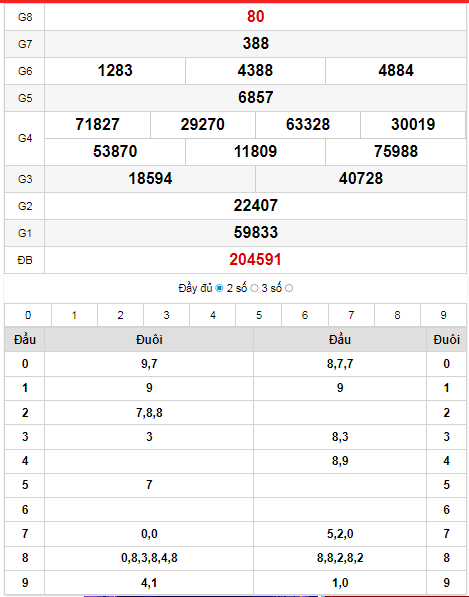The height and width of the screenshot is (597, 469).
Task: Click the "1,0" cell in row 9
Action: pos(340,583)
